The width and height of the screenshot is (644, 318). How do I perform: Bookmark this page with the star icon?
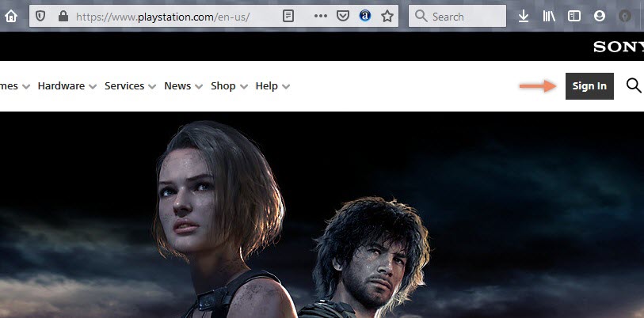click(x=387, y=16)
